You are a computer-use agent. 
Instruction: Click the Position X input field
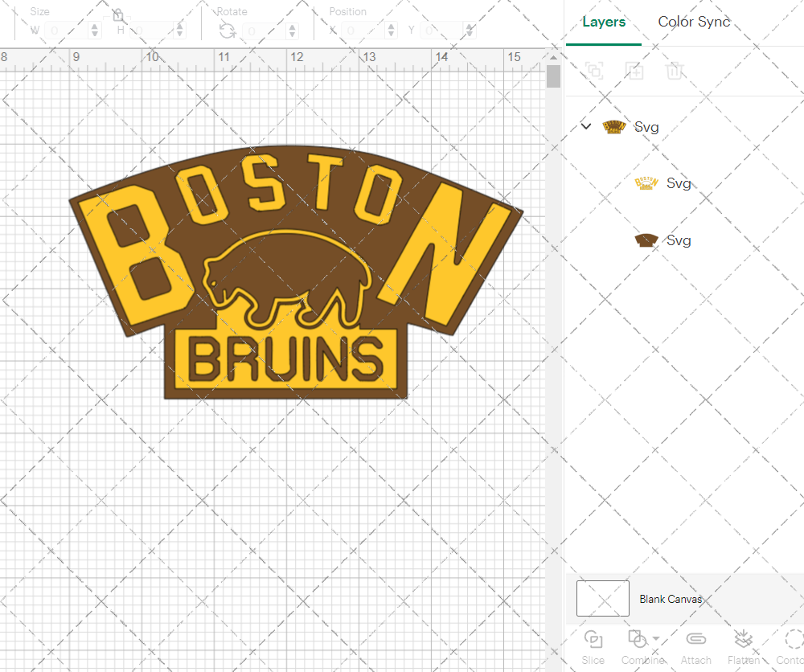tap(364, 31)
